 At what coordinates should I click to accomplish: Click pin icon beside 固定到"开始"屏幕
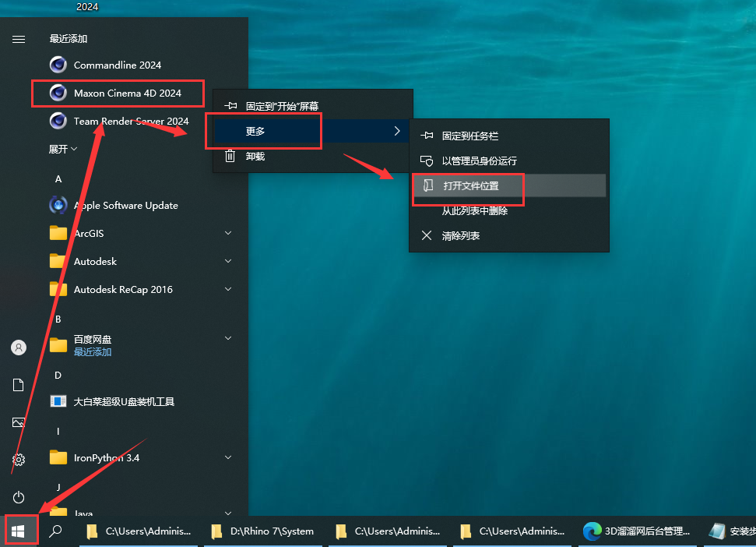[230, 106]
